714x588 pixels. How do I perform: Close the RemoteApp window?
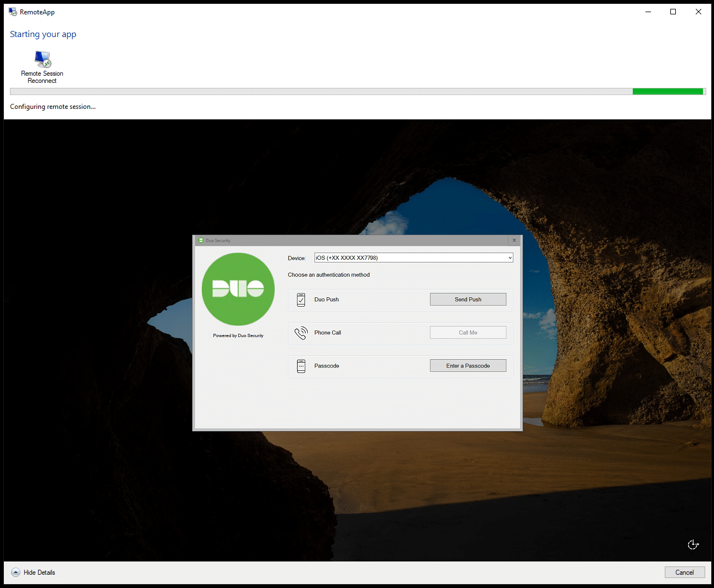pos(699,12)
